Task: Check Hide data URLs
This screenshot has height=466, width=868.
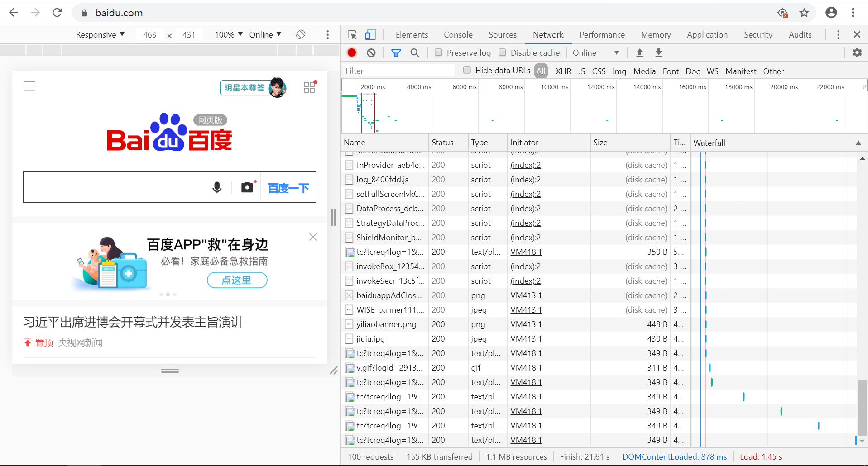Action: click(x=467, y=70)
